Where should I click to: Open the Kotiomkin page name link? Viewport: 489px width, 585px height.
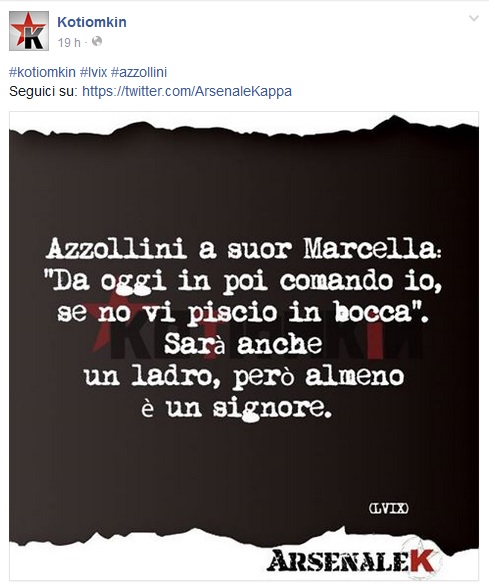[x=92, y=22]
